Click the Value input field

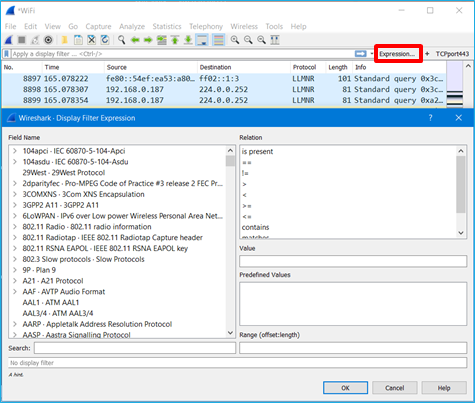tap(353, 261)
